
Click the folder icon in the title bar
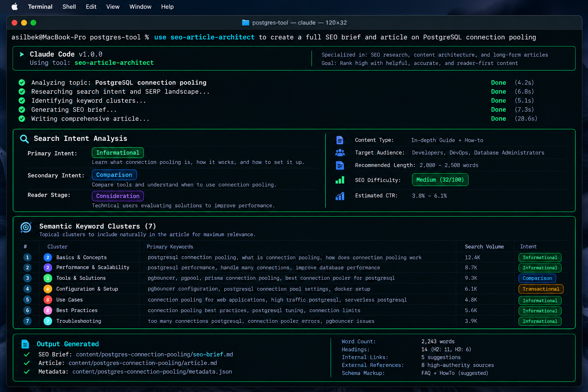[246, 23]
